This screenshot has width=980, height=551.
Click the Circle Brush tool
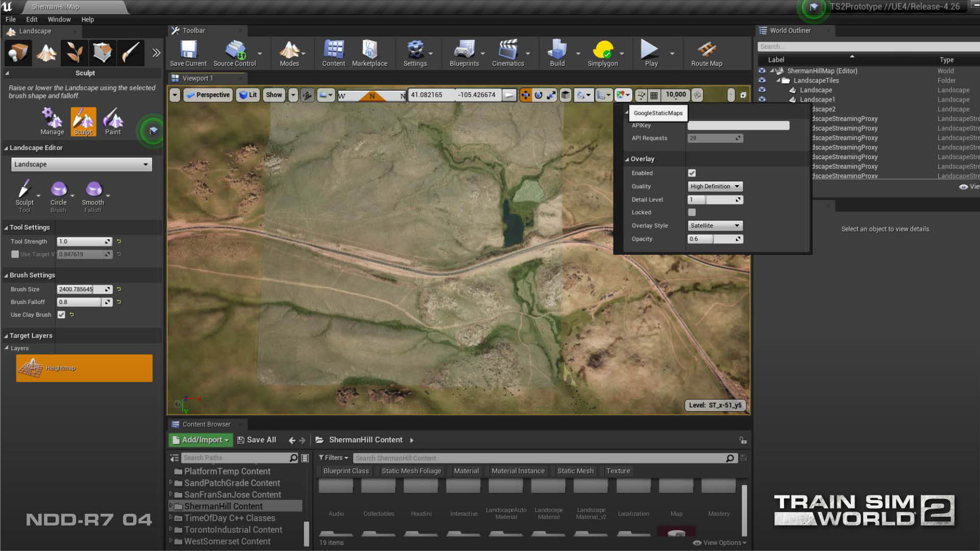(x=58, y=192)
